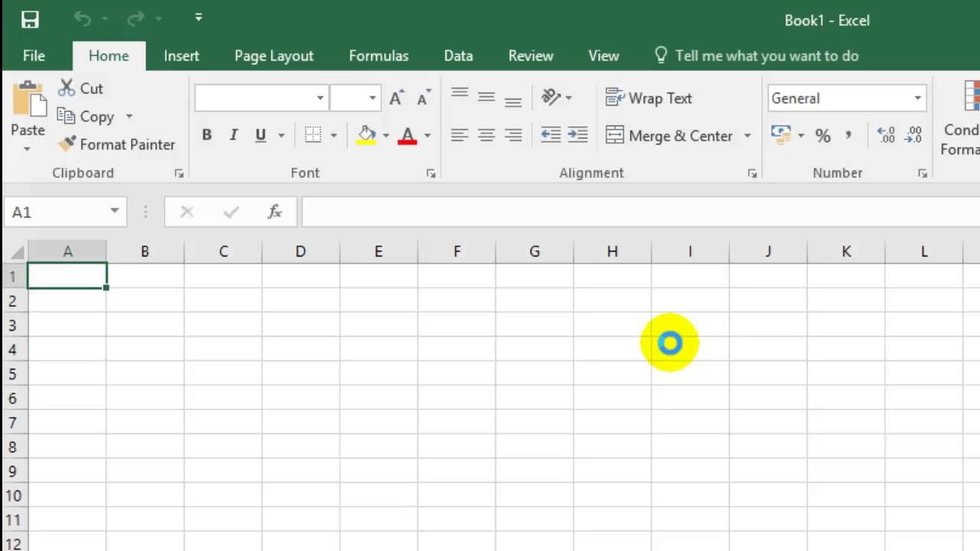The height and width of the screenshot is (551, 980).
Task: Toggle bold formatting
Action: [x=206, y=135]
